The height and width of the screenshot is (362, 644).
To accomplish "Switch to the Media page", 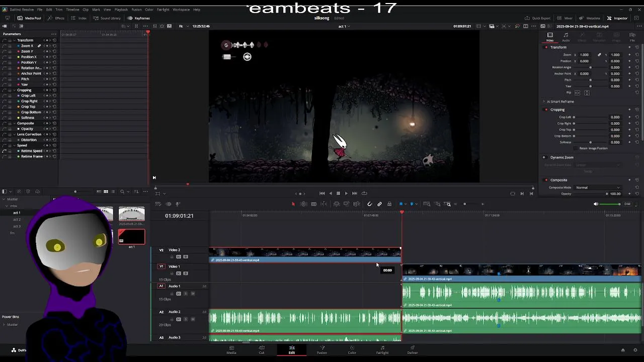I will point(231,350).
